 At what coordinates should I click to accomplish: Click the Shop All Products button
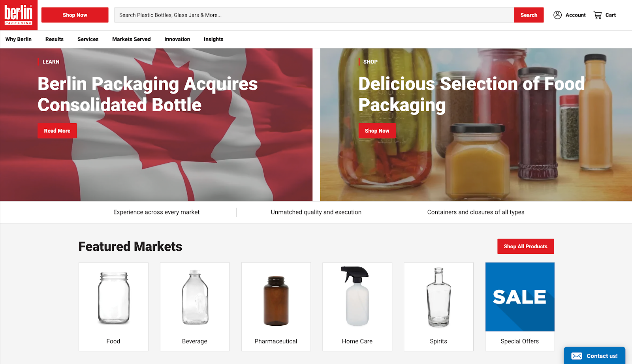525,246
